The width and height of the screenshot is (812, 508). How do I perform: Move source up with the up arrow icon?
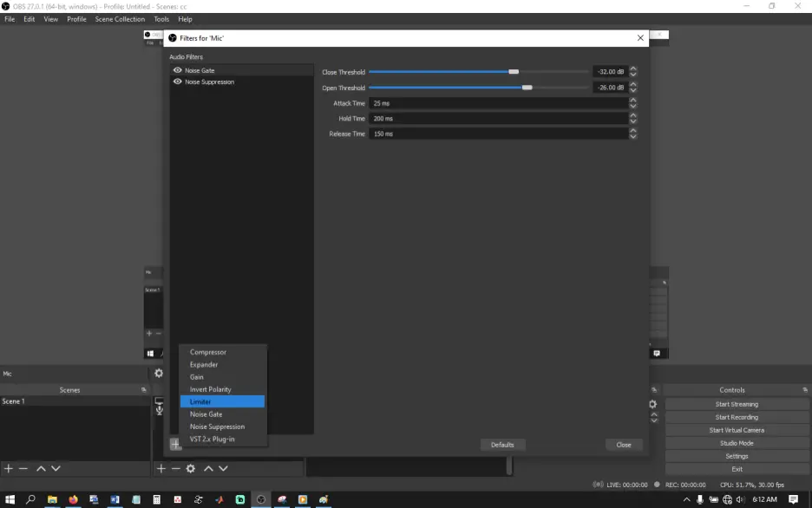[x=207, y=468]
